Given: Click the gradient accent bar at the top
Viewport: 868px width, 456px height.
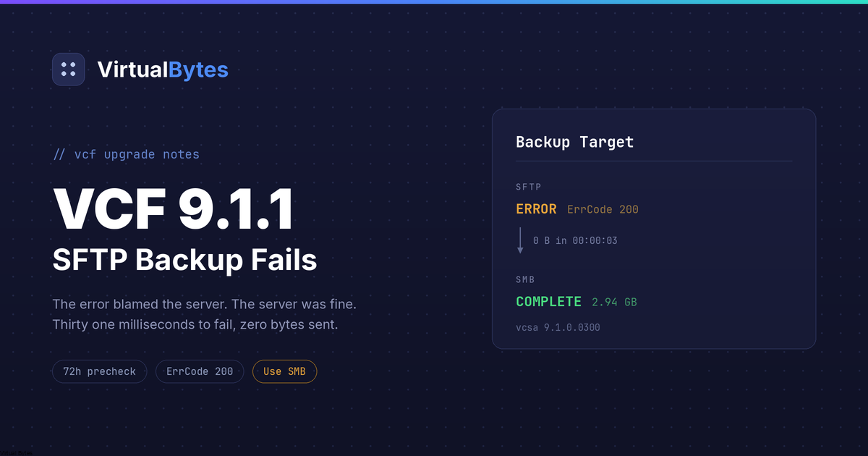Looking at the screenshot, I should pyautogui.click(x=434, y=2).
